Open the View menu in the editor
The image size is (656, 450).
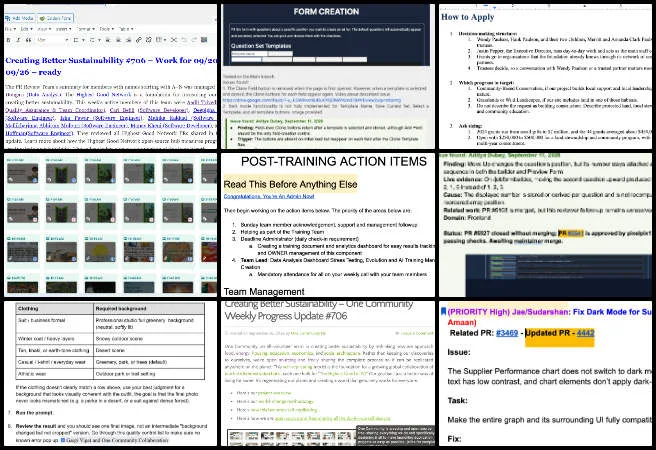(44, 29)
